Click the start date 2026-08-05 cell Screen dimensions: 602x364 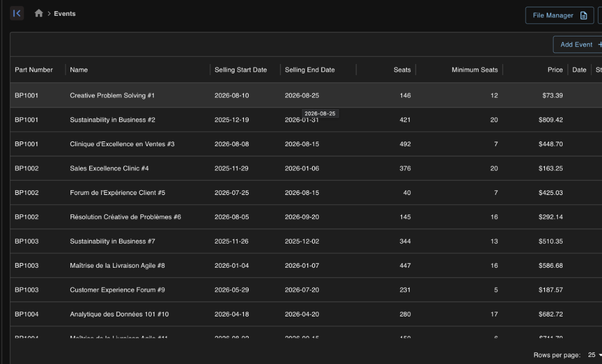[232, 217]
